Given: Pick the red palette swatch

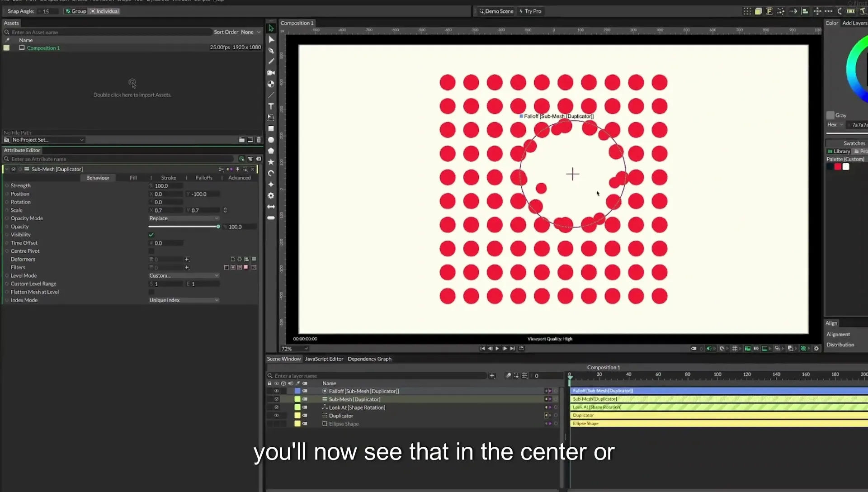Looking at the screenshot, I should click(838, 167).
